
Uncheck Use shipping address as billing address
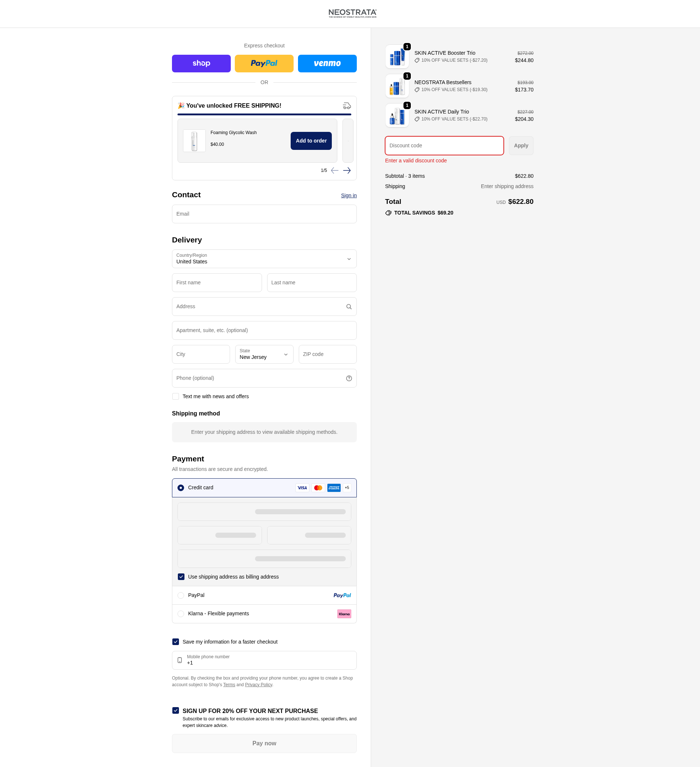tap(181, 577)
